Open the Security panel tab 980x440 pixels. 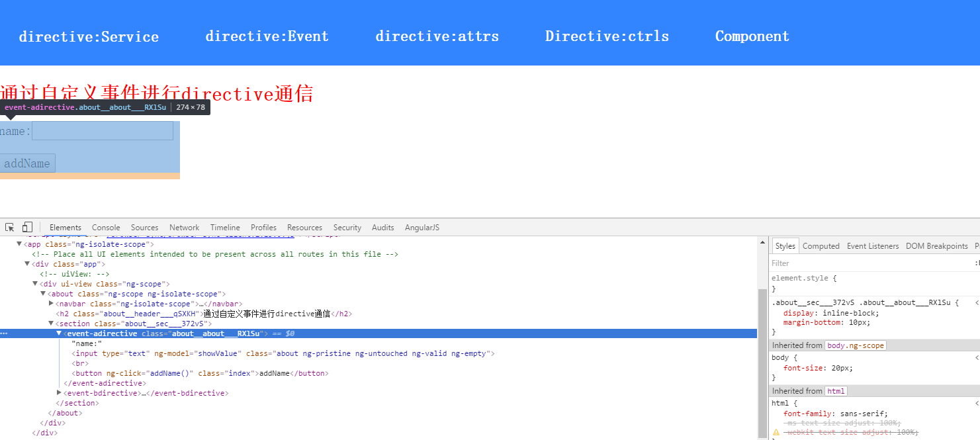click(x=347, y=228)
